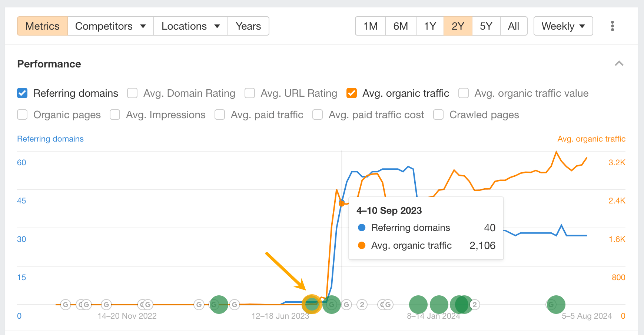Image resolution: width=644 pixels, height=335 pixels.
Task: Click the highlighted orange-ringed green marker
Action: coord(312,304)
